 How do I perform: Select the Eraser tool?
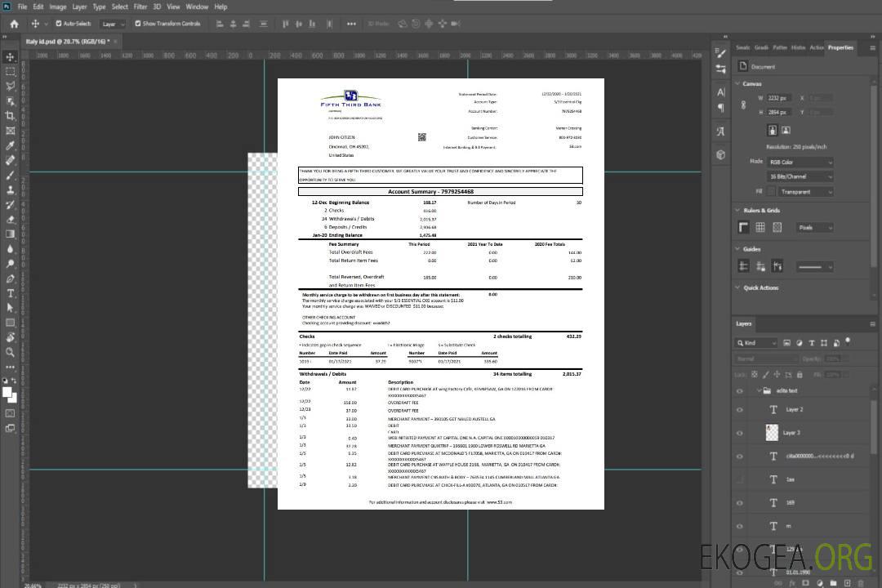click(10, 220)
